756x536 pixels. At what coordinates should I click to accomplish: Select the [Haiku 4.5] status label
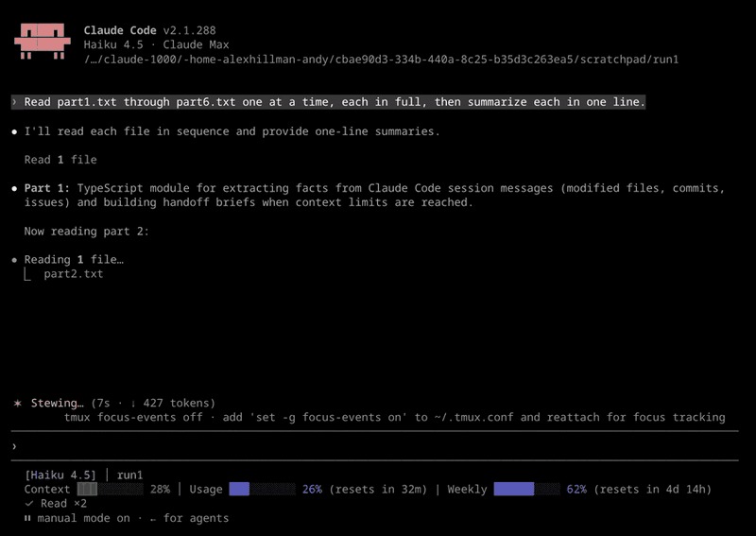click(60, 475)
